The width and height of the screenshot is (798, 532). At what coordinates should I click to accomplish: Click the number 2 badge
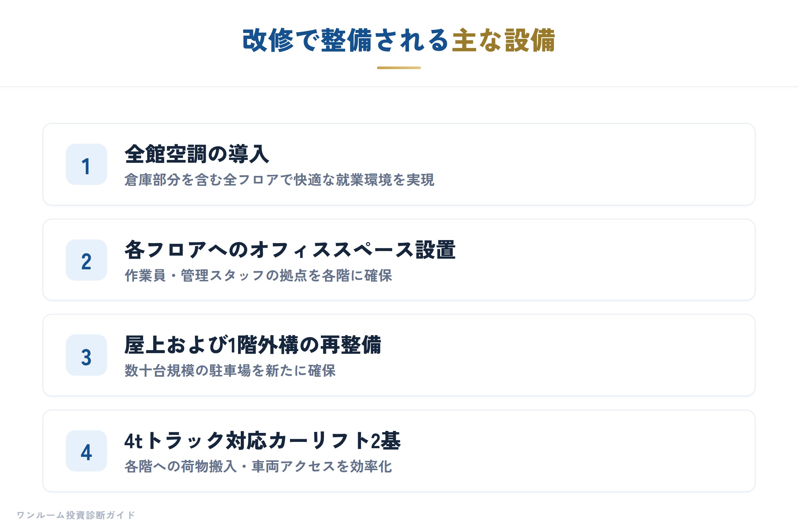(86, 260)
